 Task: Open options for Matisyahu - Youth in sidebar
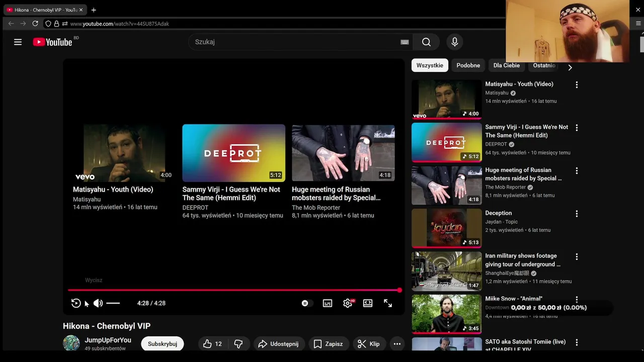click(x=577, y=85)
